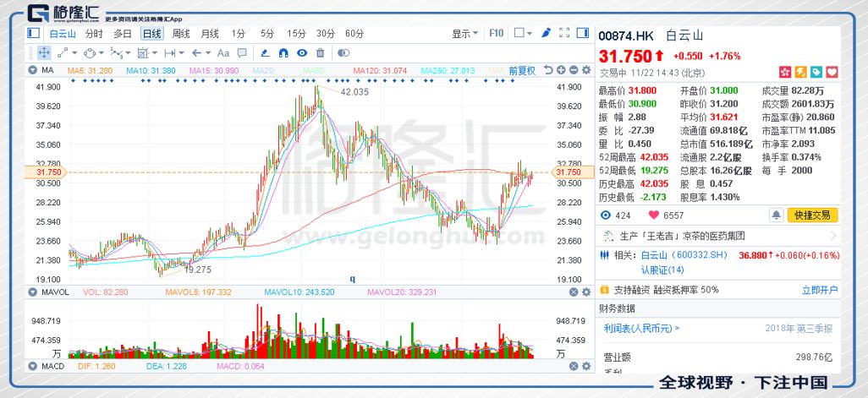Click the 快捷交易 quick trade button

(x=813, y=215)
